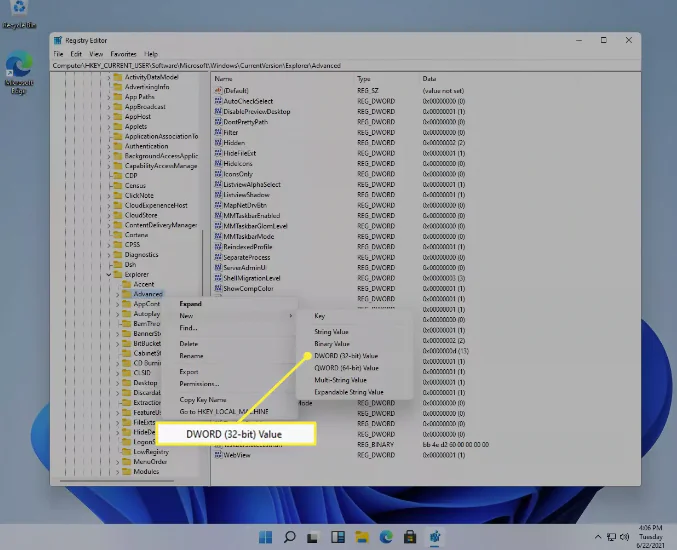
Task: Click the taskbar Search magnifier icon
Action: pyautogui.click(x=288, y=536)
